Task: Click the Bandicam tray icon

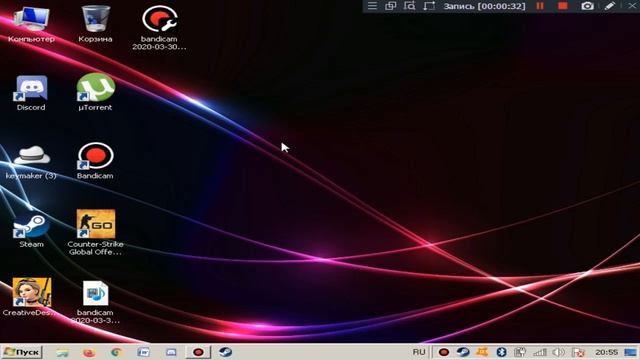Action: click(444, 352)
